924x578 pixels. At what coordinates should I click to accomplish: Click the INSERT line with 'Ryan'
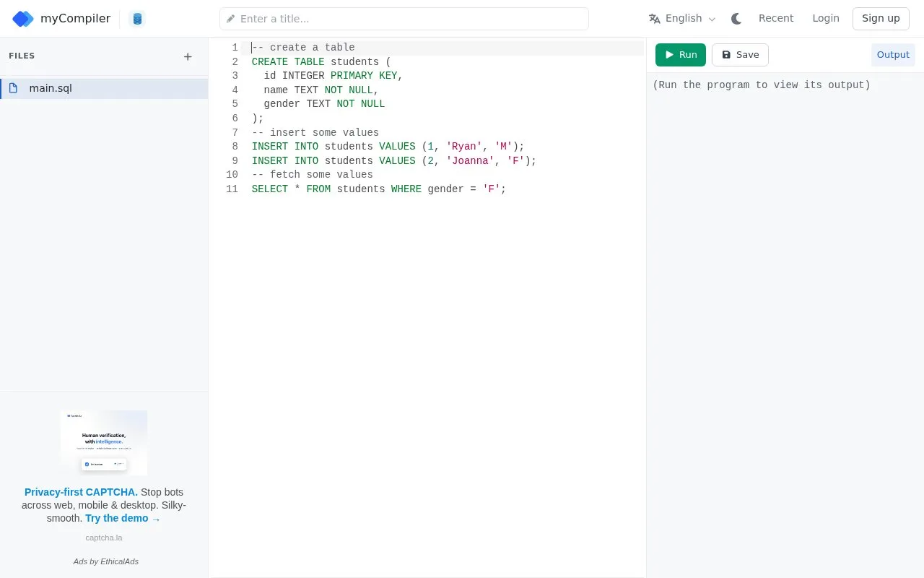tap(388, 147)
